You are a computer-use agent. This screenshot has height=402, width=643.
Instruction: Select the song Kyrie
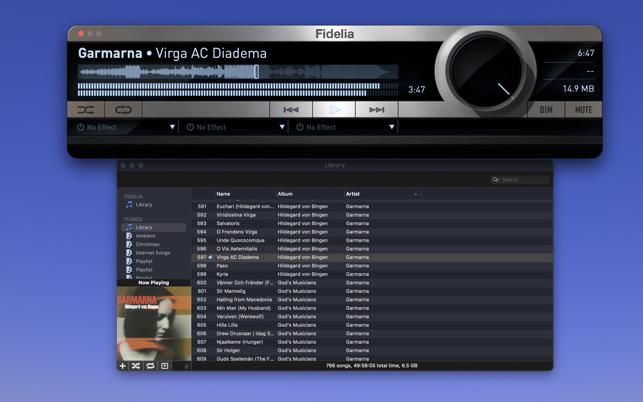pyautogui.click(x=222, y=274)
